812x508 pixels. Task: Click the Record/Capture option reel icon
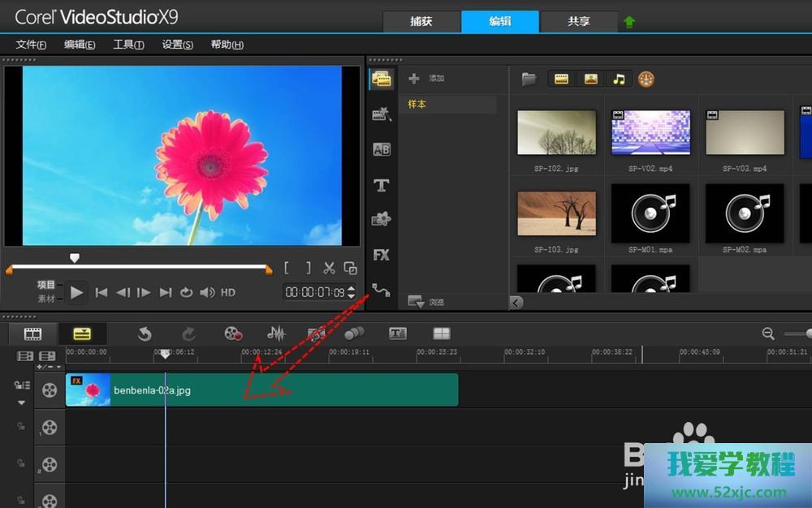(233, 334)
